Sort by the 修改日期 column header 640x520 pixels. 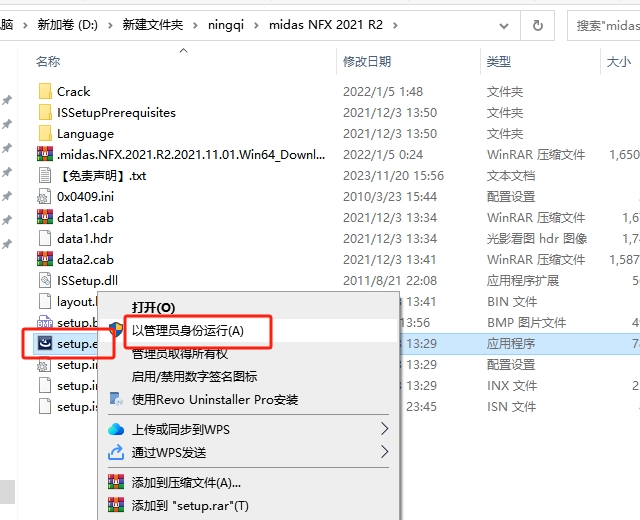click(x=367, y=62)
